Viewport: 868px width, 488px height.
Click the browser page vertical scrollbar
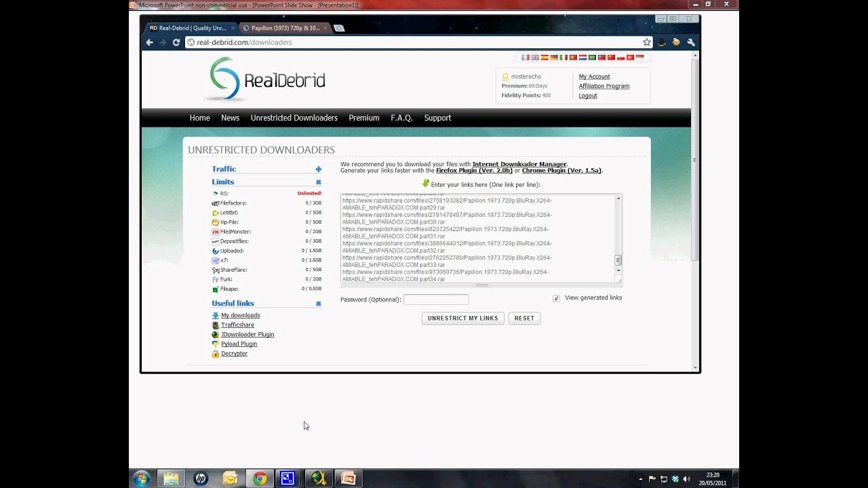[695, 159]
